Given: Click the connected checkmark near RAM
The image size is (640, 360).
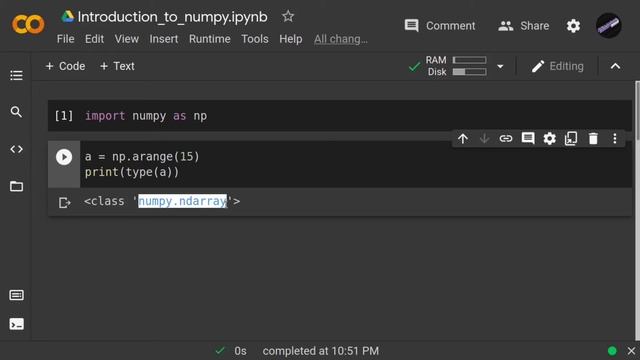Looking at the screenshot, I should [414, 66].
